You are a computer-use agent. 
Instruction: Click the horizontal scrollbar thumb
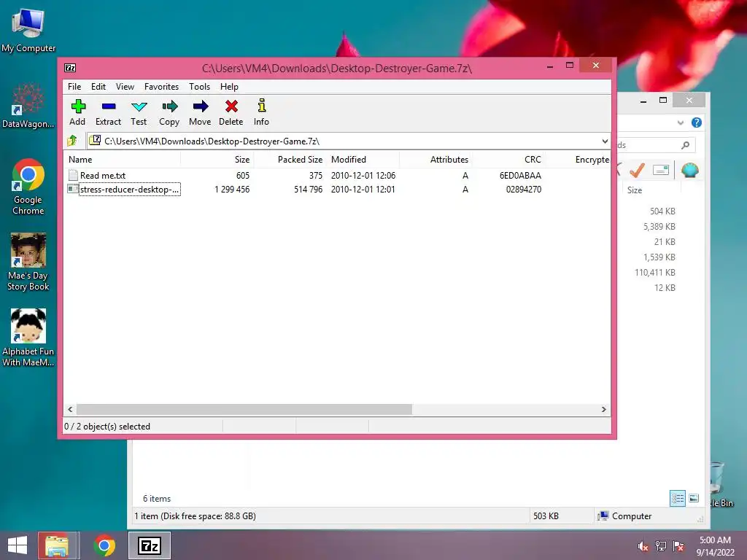(244, 409)
